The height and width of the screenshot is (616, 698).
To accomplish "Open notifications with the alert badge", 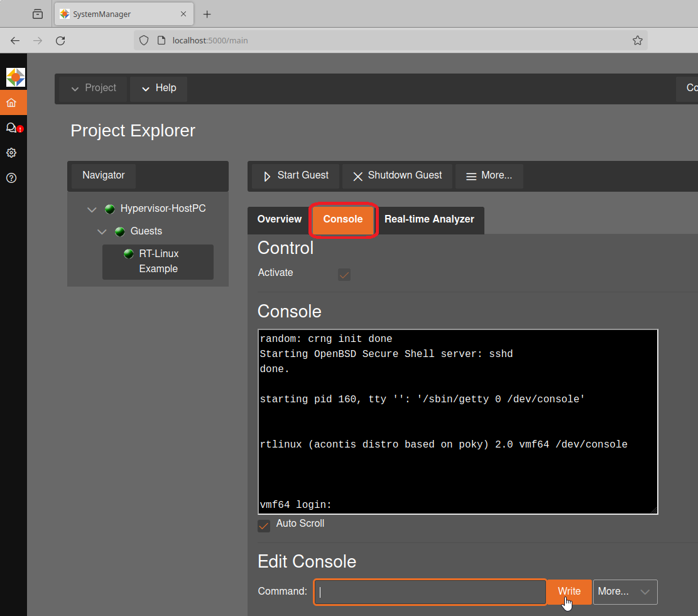I will (x=13, y=128).
